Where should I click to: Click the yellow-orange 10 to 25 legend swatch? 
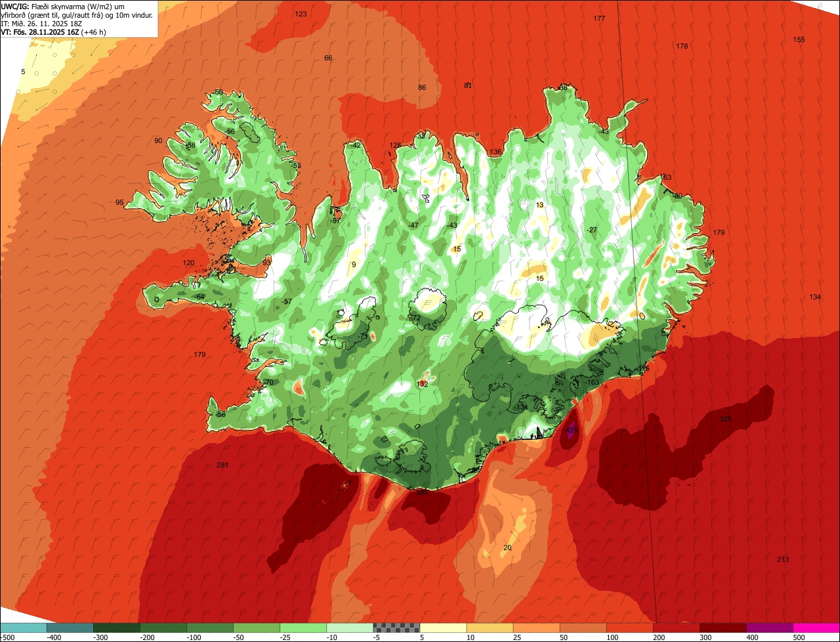489,627
